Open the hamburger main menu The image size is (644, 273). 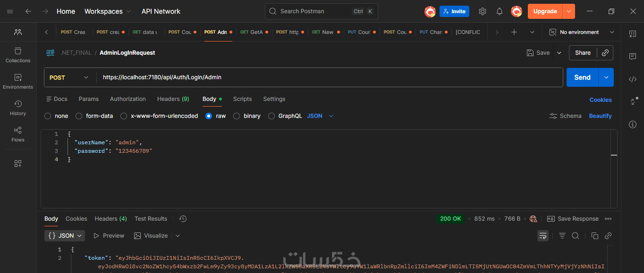tap(10, 11)
